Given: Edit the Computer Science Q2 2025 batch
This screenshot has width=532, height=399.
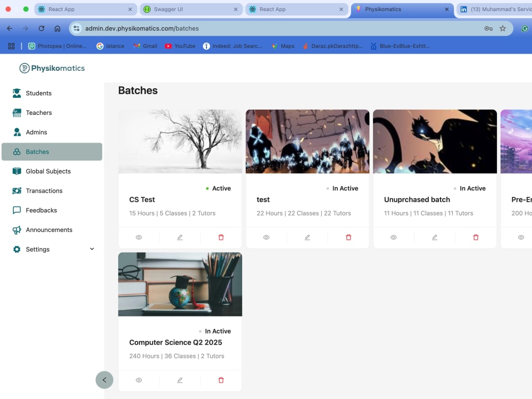Looking at the screenshot, I should point(180,380).
